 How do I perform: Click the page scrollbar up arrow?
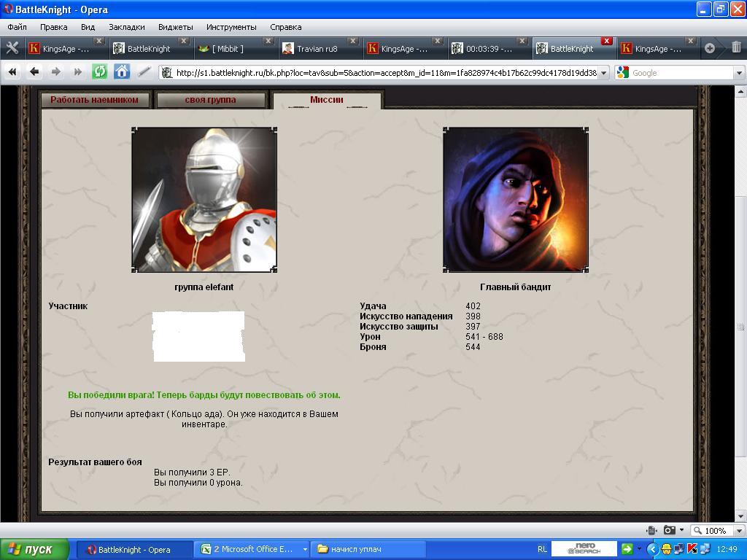point(740,91)
